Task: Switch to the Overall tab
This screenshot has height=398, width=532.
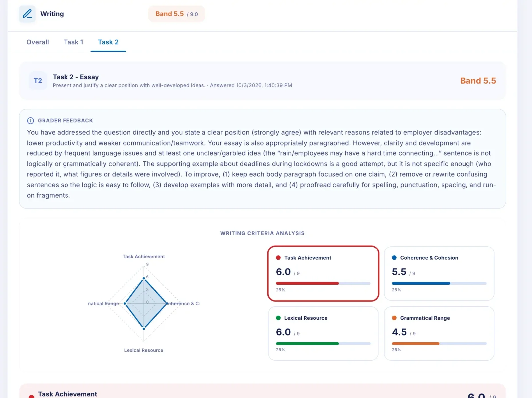Action: (38, 42)
